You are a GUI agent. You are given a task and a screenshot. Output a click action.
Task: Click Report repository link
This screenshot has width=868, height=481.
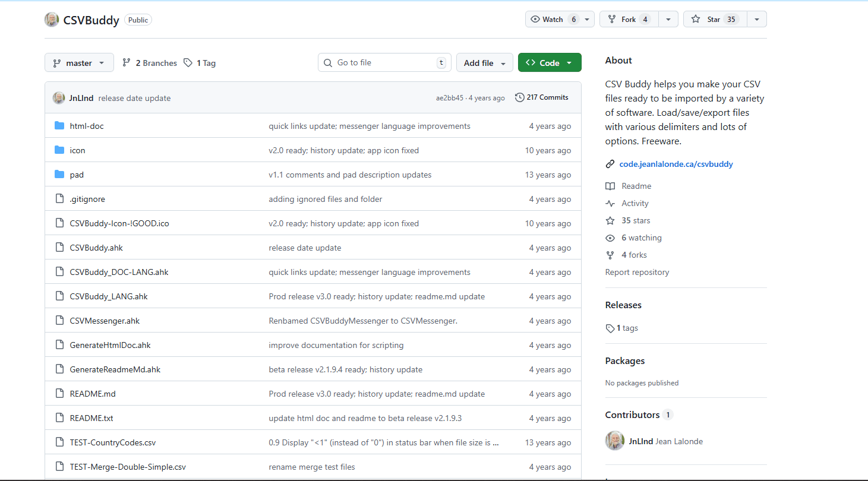coord(637,272)
